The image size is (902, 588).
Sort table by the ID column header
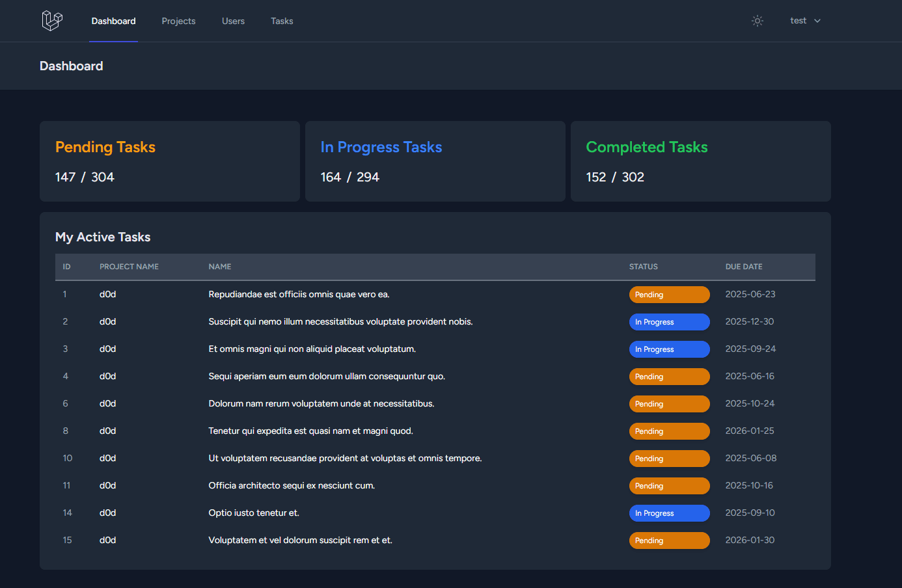[65, 267]
